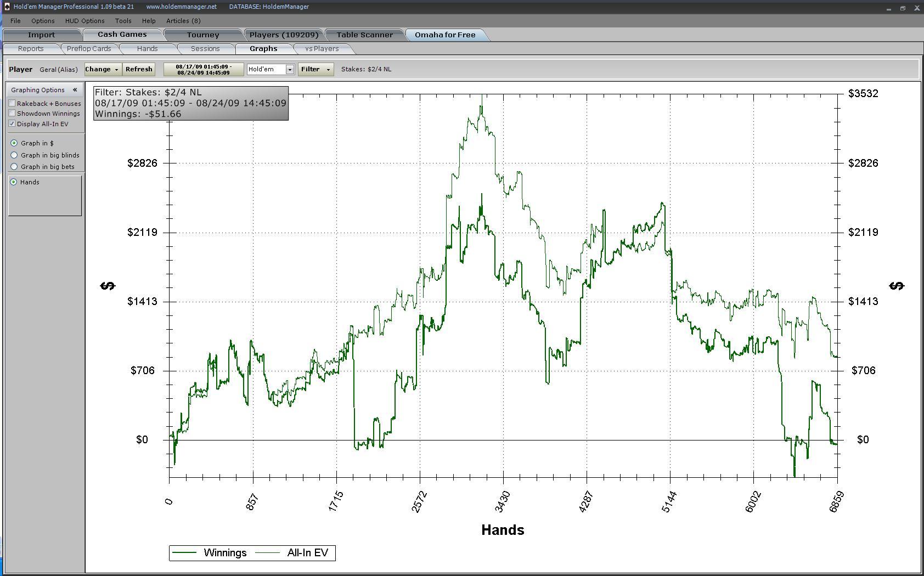This screenshot has height=576, width=924.
Task: Select Graph in big bets option
Action: 14,167
